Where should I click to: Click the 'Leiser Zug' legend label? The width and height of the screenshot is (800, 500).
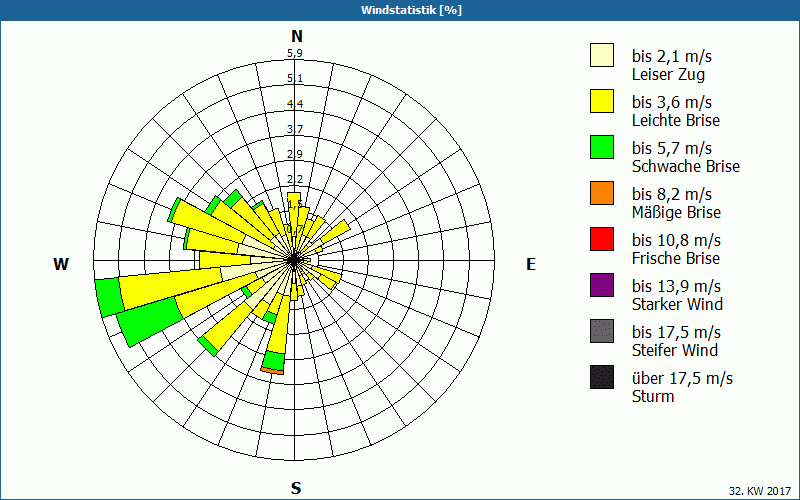point(668,74)
